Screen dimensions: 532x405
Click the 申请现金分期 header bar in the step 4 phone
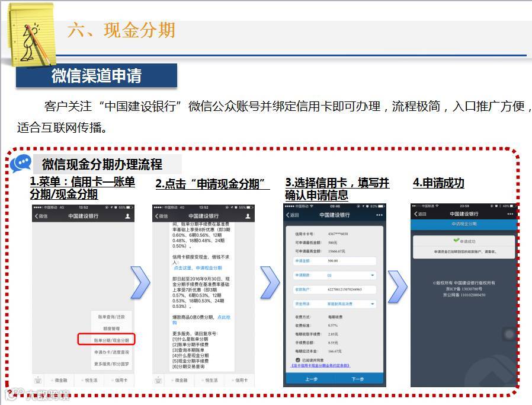point(464,224)
